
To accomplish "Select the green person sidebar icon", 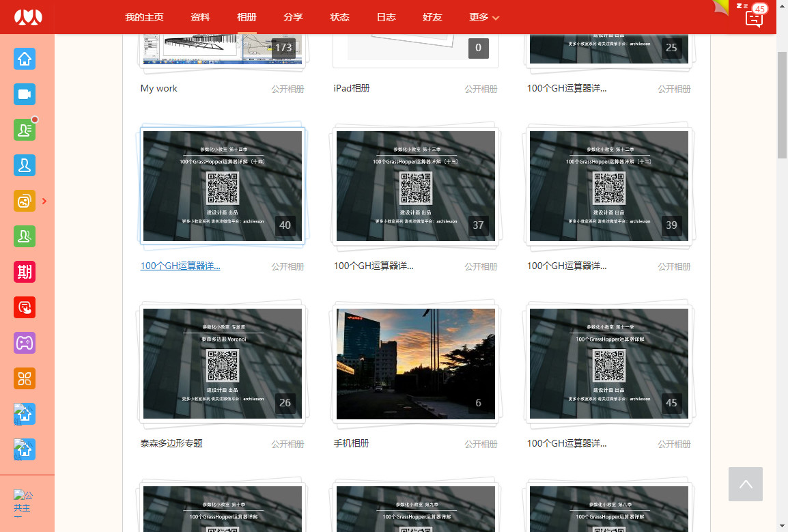I will tap(25, 236).
